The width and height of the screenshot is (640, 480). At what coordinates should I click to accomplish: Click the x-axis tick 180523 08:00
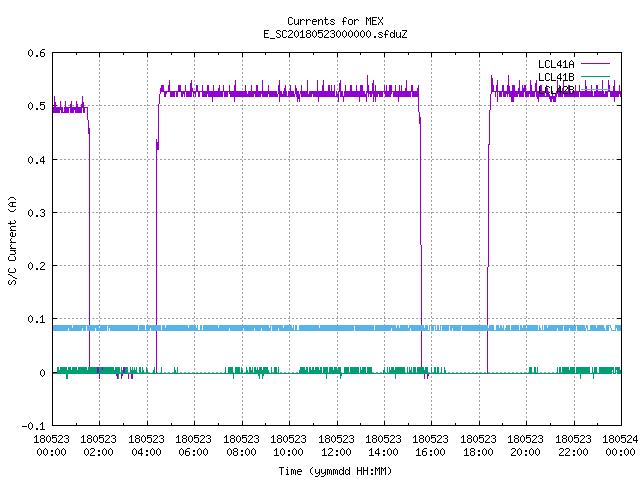241,446
